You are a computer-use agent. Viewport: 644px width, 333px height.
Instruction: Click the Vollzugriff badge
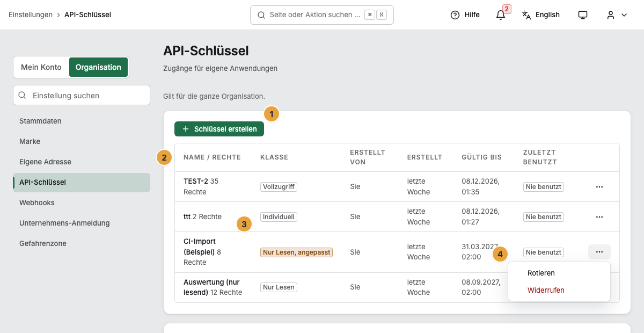279,187
